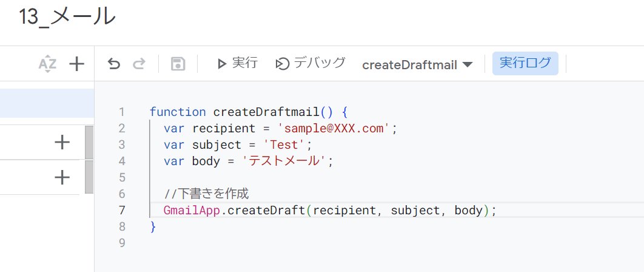
Task: Open the createDraftmail function dropdown
Action: tap(417, 64)
